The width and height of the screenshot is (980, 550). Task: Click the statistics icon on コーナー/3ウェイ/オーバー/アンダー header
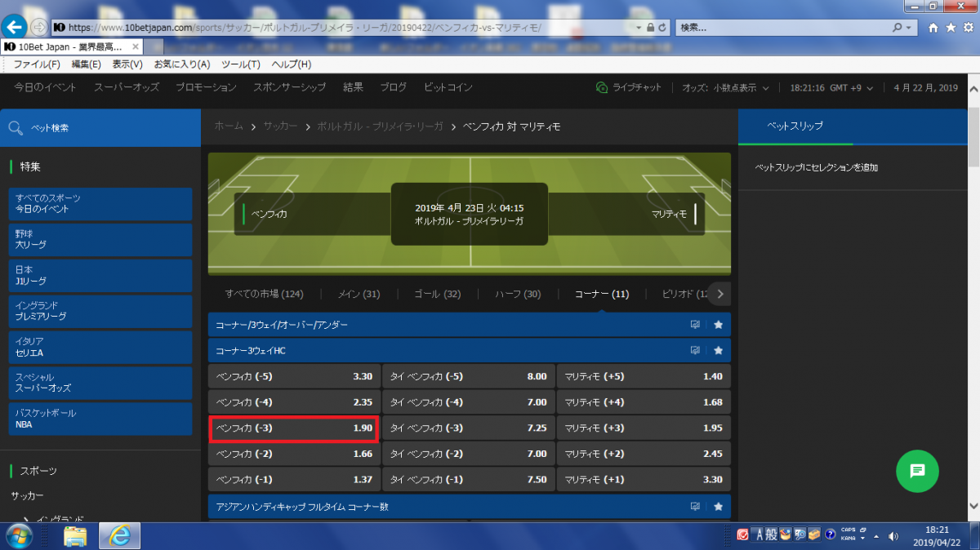pos(695,325)
